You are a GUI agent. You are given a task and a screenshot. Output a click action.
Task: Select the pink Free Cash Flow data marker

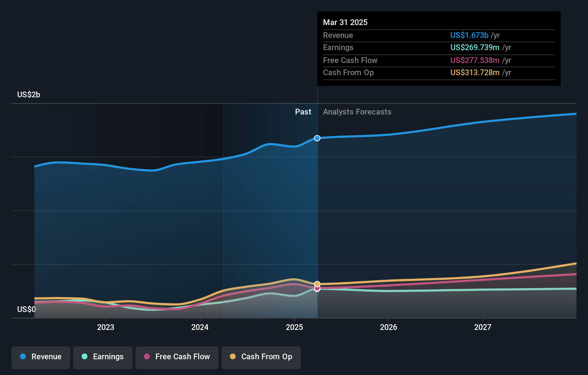[x=317, y=288]
